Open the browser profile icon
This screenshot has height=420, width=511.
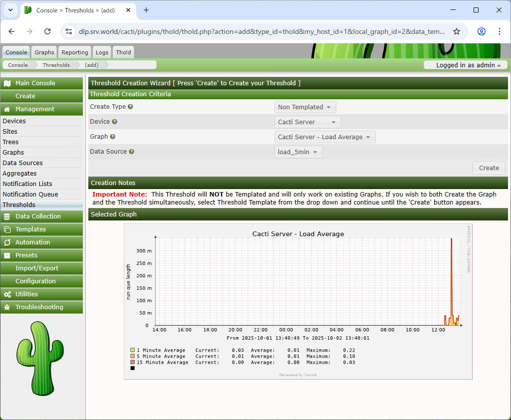coord(481,31)
